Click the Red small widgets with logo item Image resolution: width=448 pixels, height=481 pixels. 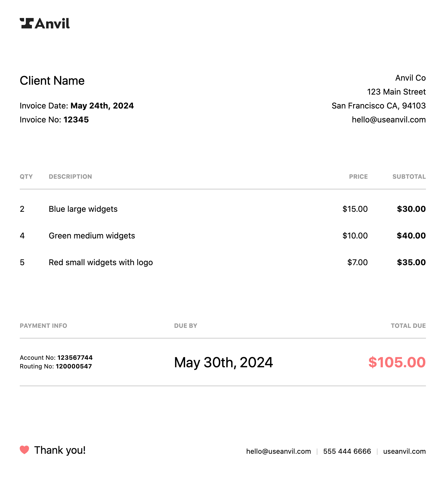click(101, 263)
